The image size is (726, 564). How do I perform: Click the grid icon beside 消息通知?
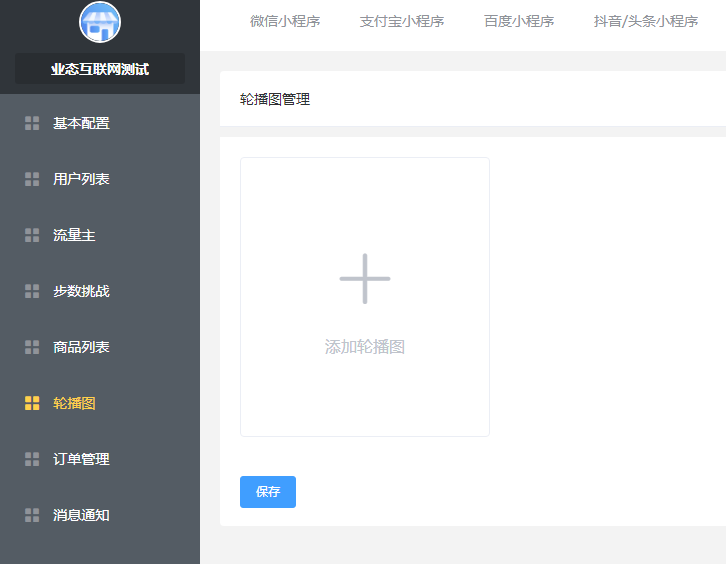point(32,515)
